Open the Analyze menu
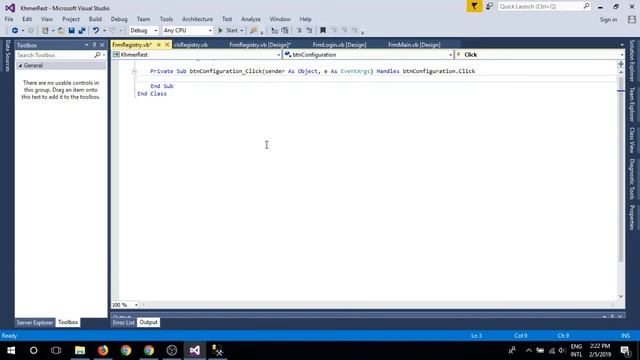The height and width of the screenshot is (360, 640). pyautogui.click(x=251, y=19)
